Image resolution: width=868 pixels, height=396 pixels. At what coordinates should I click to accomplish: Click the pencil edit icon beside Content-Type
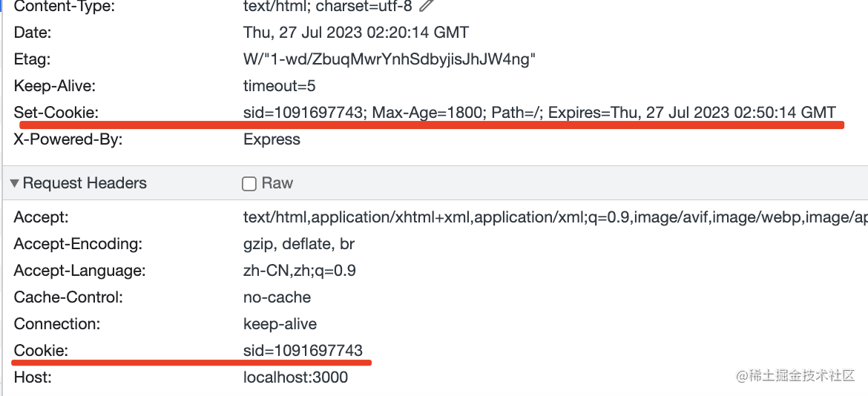tap(426, 6)
